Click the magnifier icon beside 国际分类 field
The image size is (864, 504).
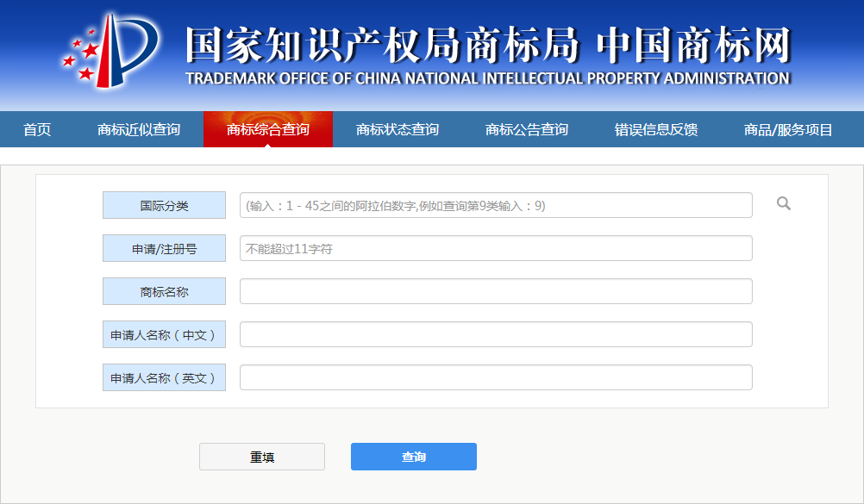[784, 204]
